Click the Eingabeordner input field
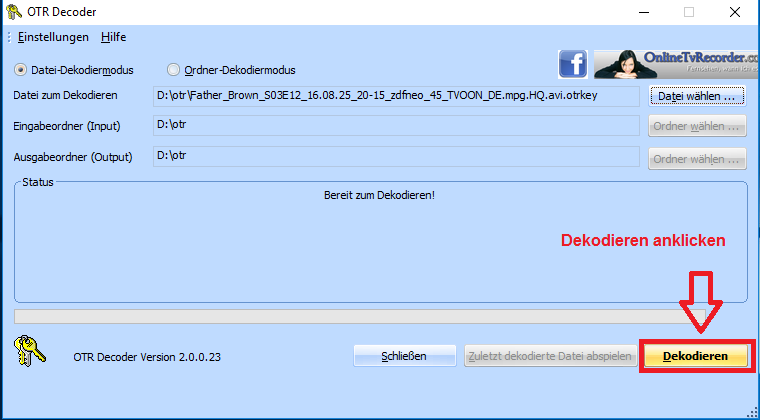Image resolution: width=760 pixels, height=420 pixels. point(396,126)
